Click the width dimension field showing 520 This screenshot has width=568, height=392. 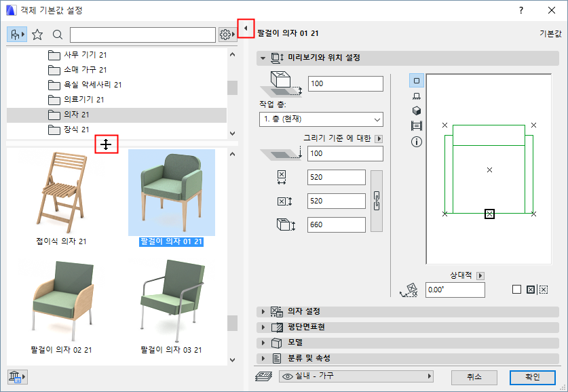point(337,178)
